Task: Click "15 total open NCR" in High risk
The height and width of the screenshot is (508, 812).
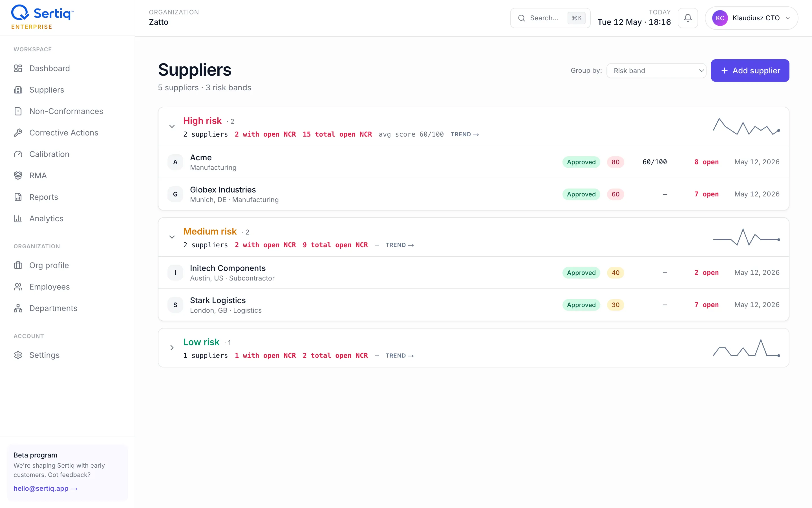Action: (337, 134)
